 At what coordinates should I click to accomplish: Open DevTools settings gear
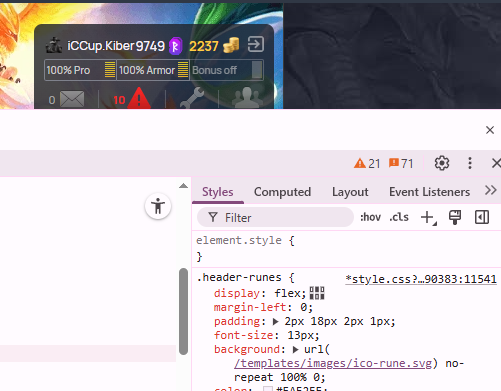click(442, 163)
